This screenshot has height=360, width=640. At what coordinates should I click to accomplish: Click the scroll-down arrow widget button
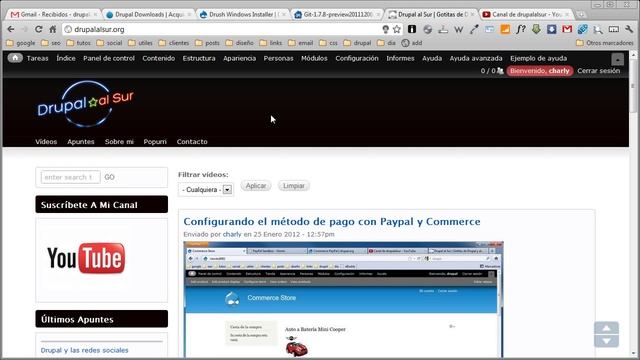[607, 341]
